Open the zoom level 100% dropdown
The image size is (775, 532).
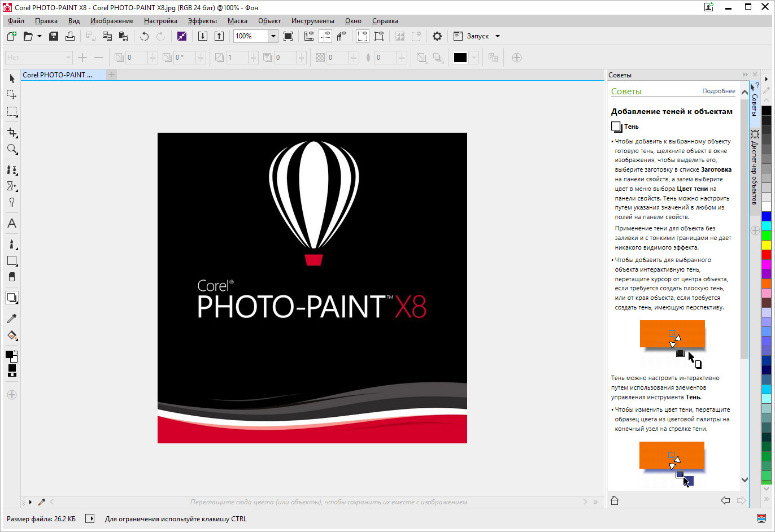[x=273, y=36]
